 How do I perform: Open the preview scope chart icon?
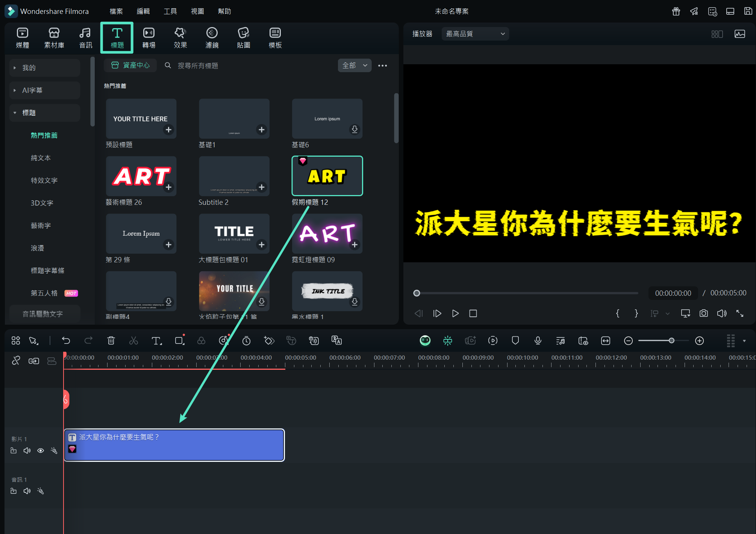[x=739, y=34]
